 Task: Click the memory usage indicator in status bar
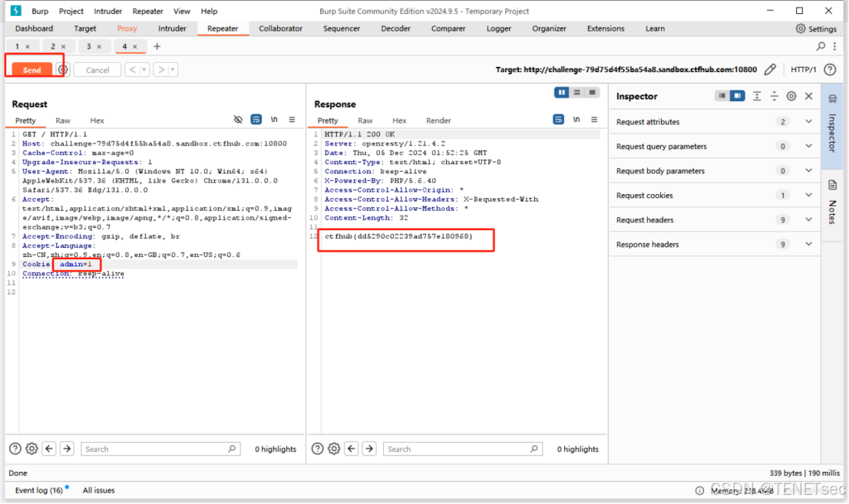tap(741, 489)
